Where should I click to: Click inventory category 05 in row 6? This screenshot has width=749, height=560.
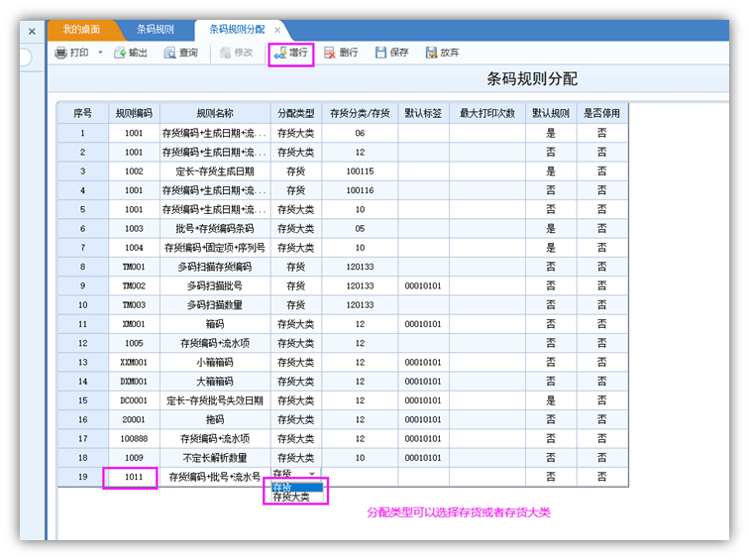coord(360,228)
